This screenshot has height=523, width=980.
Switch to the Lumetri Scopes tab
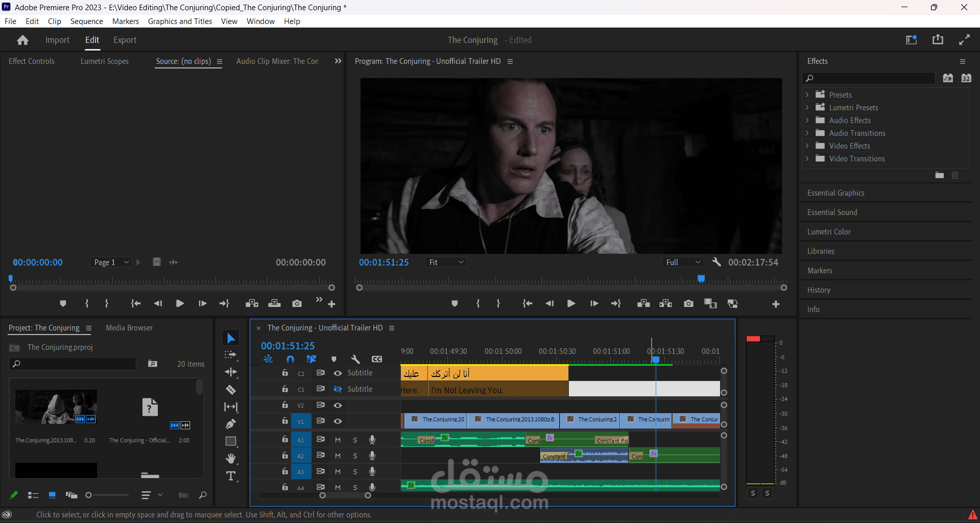(x=105, y=61)
